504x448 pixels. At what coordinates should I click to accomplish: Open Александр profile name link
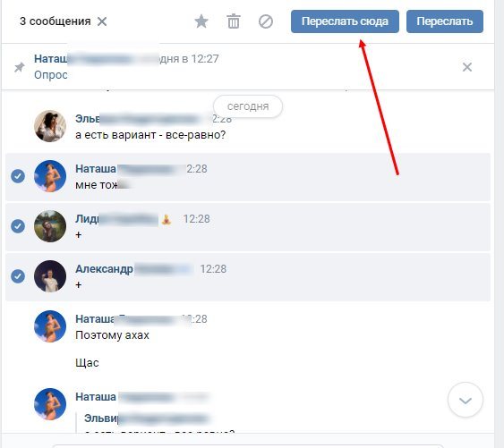[x=104, y=269]
